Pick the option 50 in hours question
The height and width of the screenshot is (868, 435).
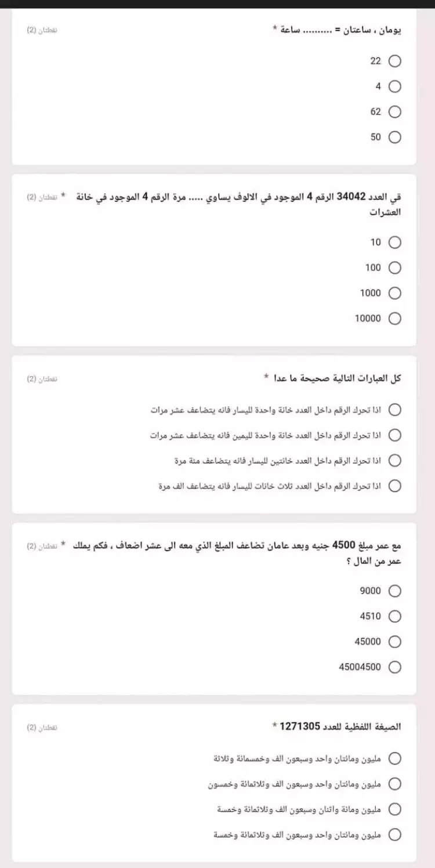pos(395,137)
